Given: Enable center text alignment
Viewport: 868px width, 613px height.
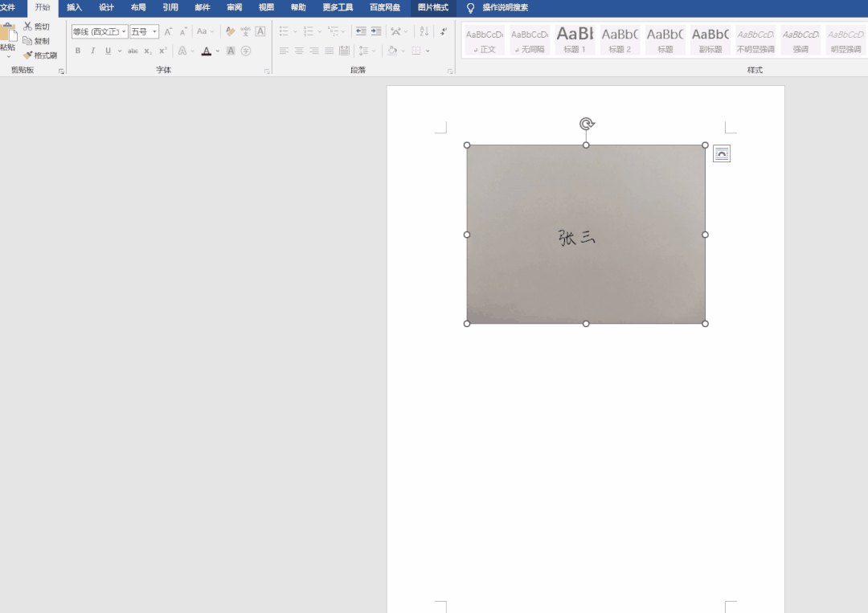Looking at the screenshot, I should coord(298,50).
